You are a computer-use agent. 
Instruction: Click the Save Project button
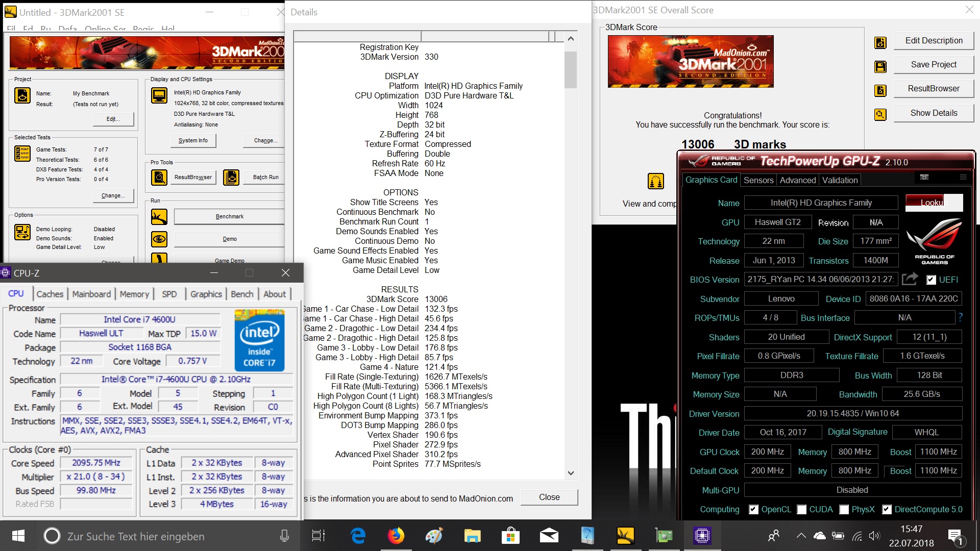pyautogui.click(x=934, y=65)
